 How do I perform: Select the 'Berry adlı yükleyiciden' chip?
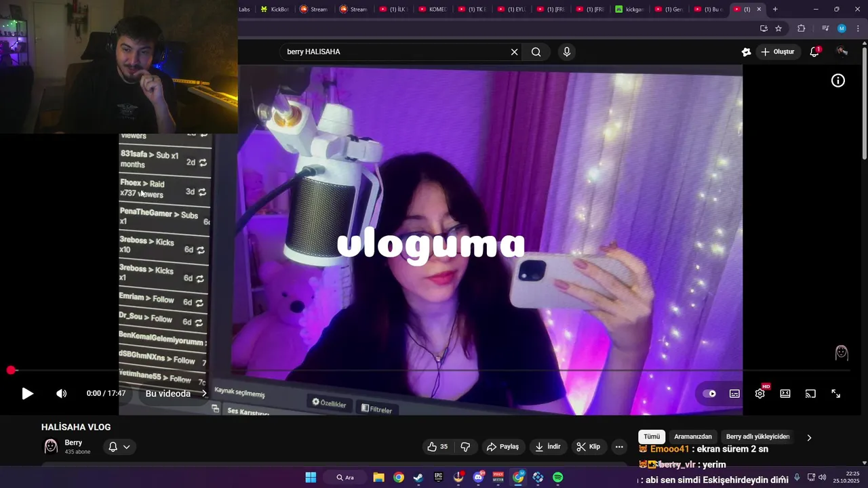758,437
